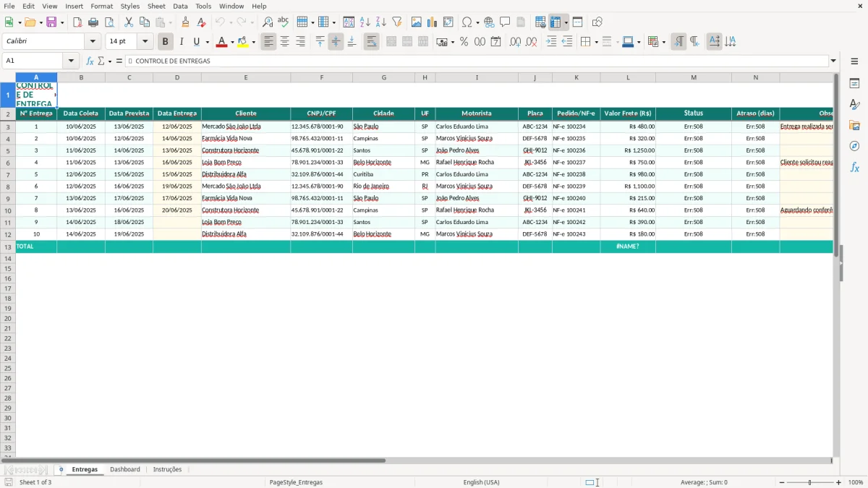Open the Font Size dropdown arrow

[x=145, y=42]
